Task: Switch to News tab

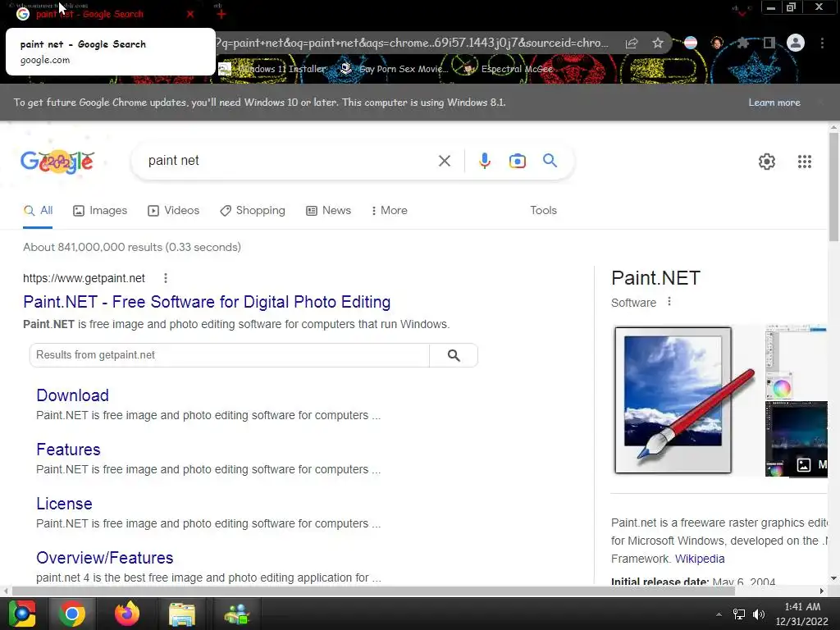Action: [328, 211]
